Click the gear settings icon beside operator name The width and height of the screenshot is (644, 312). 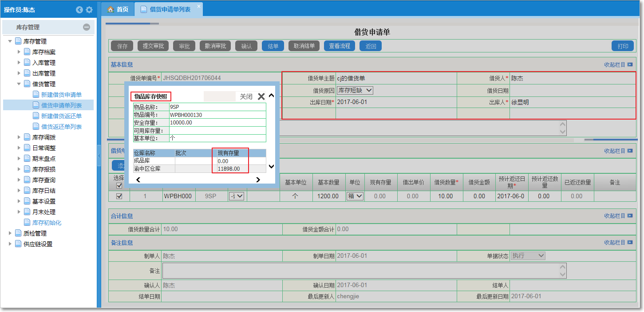coord(89,9)
